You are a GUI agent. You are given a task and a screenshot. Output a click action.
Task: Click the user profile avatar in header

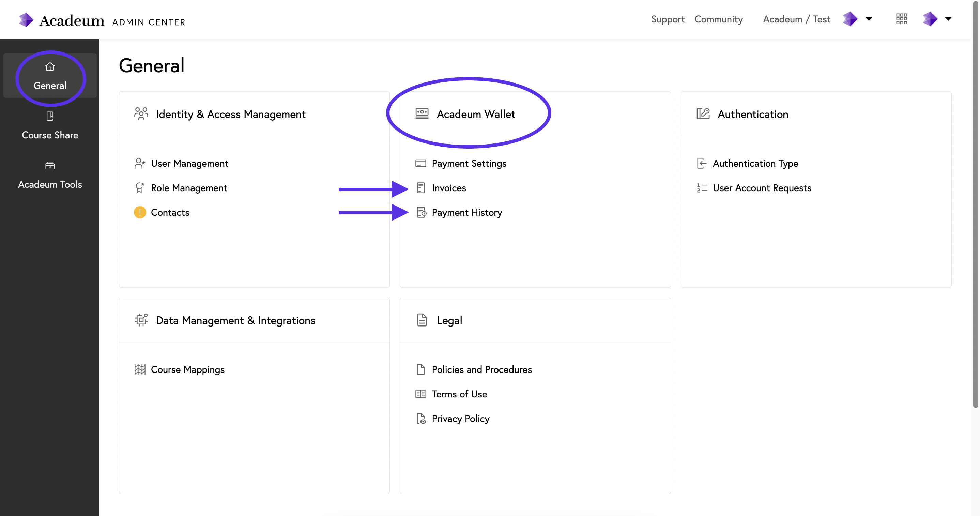click(930, 19)
